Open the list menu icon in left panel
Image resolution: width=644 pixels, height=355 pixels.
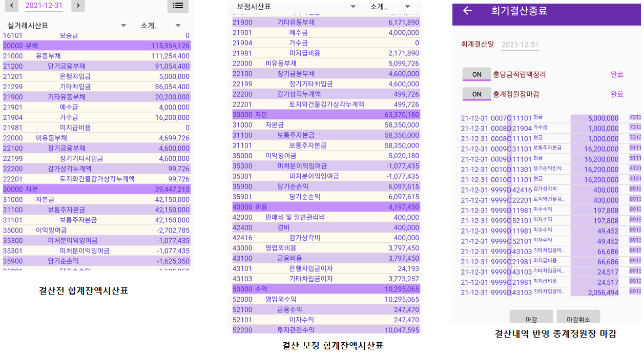[178, 6]
